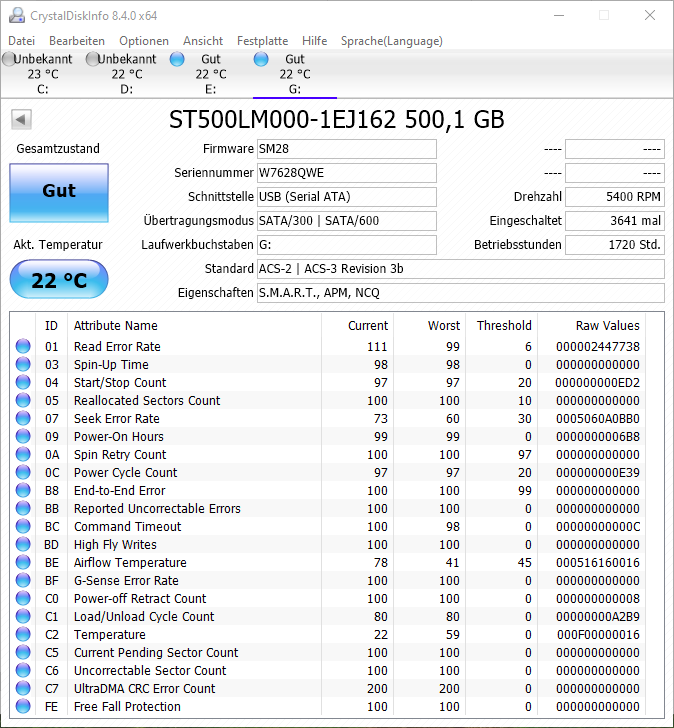The height and width of the screenshot is (728, 674).
Task: Open the Ansicht menu
Action: [203, 41]
